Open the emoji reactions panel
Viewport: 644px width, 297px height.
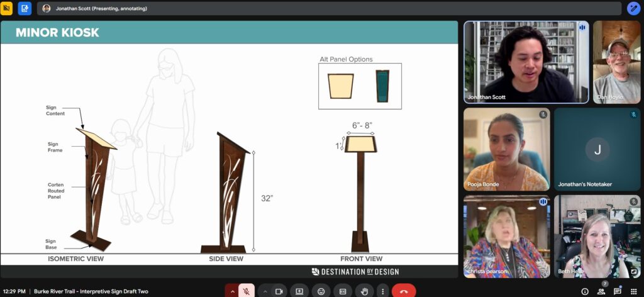pyautogui.click(x=321, y=291)
